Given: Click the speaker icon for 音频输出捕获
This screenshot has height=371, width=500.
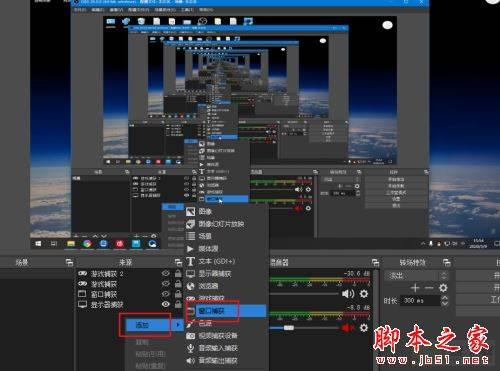Looking at the screenshot, I should (x=190, y=360).
